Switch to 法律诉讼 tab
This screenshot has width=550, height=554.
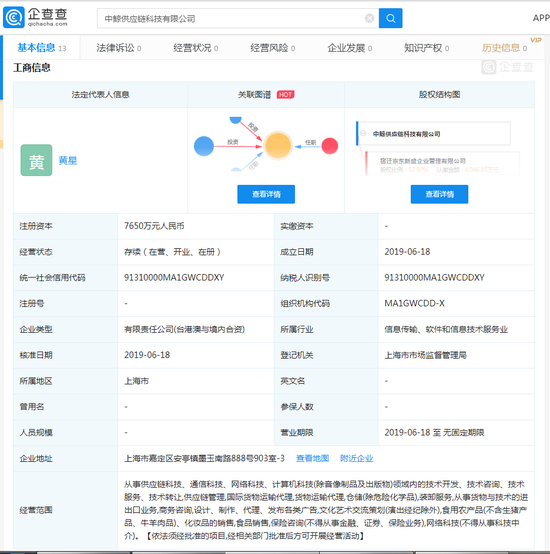coord(119,48)
